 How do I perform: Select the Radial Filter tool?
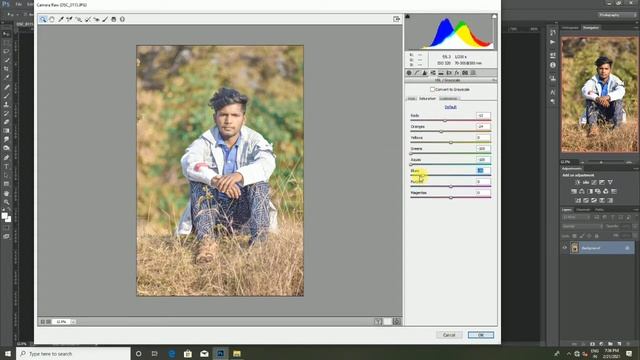point(122,19)
